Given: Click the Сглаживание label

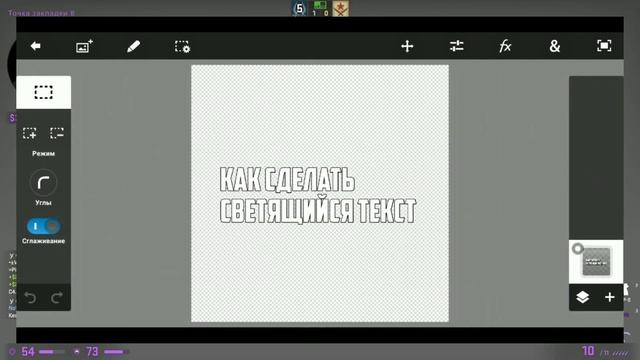Looking at the screenshot, I should (x=43, y=241).
